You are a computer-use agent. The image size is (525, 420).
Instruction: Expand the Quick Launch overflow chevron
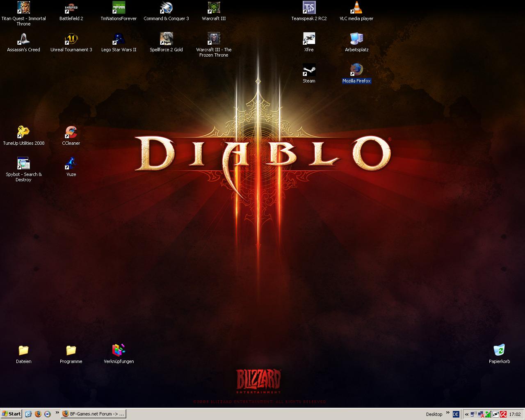pyautogui.click(x=57, y=413)
